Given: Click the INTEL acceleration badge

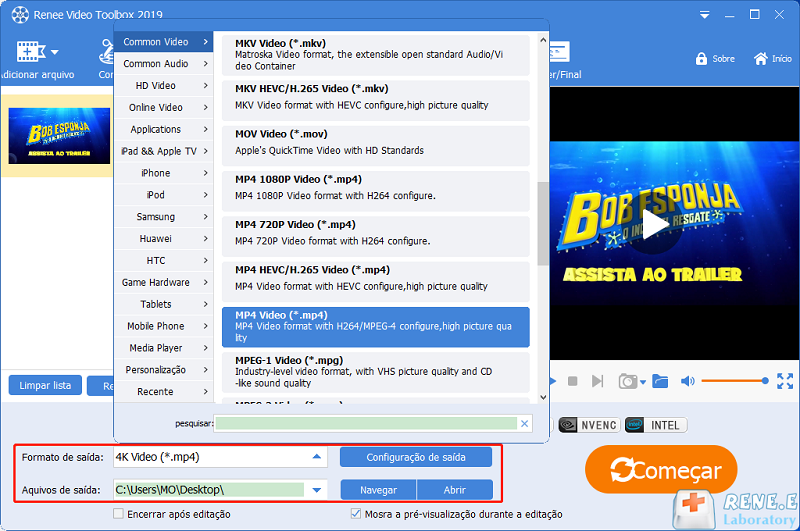Looking at the screenshot, I should click(656, 425).
